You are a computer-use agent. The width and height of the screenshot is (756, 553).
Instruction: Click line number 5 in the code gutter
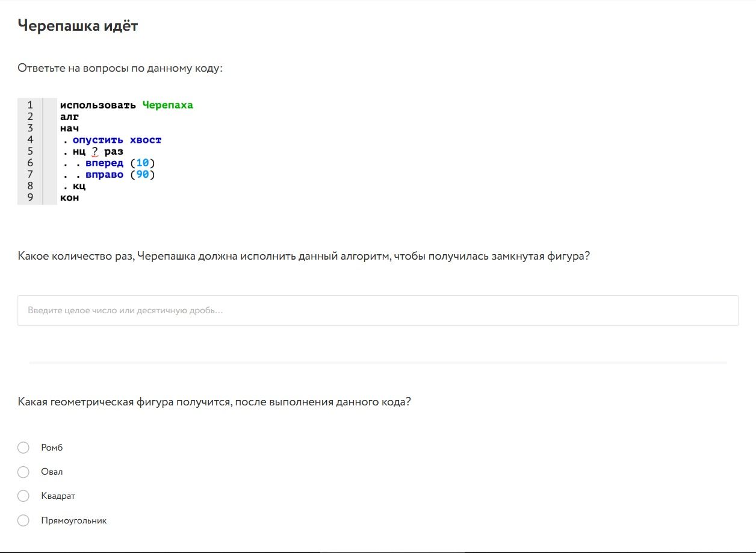(x=30, y=151)
